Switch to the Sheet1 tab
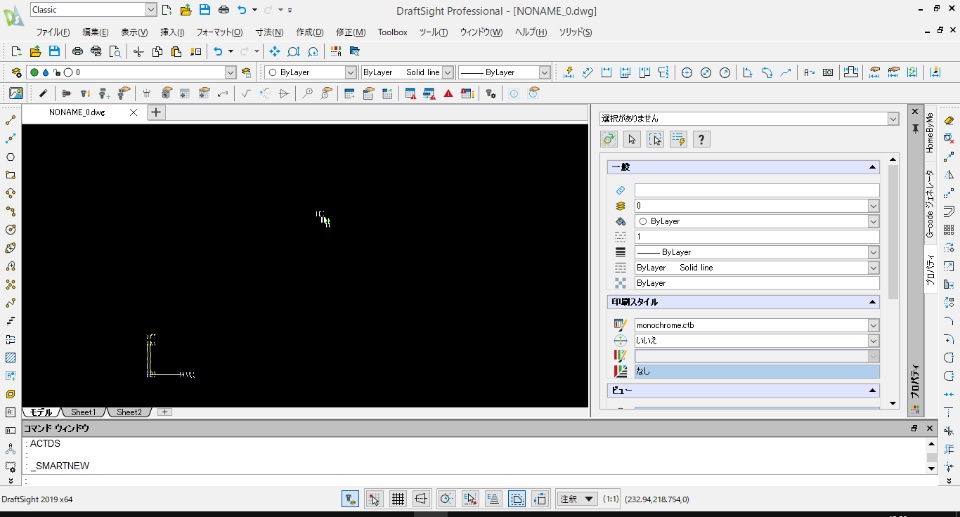This screenshot has width=960, height=517. [84, 412]
